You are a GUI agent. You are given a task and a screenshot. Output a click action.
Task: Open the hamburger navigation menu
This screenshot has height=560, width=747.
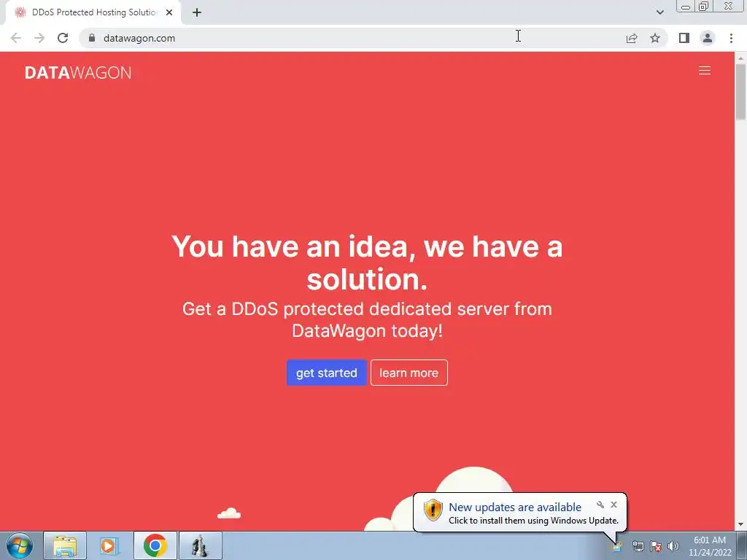pos(704,71)
